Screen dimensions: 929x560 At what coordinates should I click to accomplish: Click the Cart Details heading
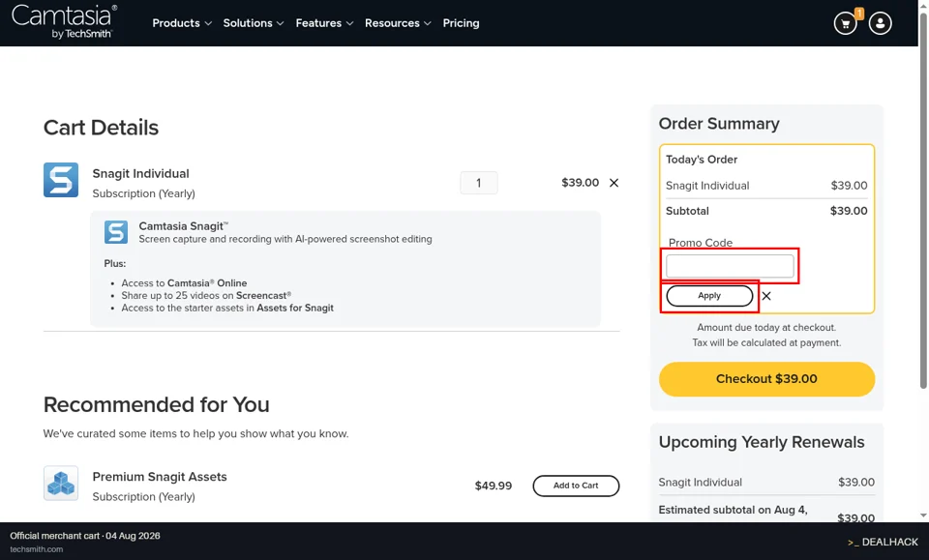pos(101,128)
